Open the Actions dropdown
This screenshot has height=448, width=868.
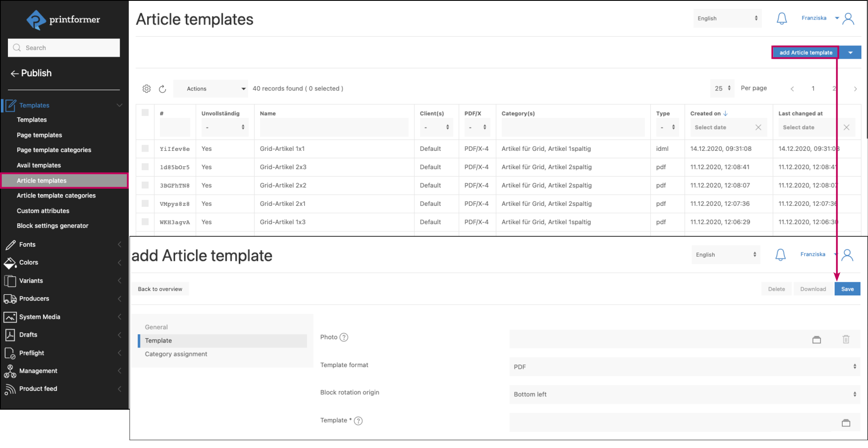click(210, 89)
